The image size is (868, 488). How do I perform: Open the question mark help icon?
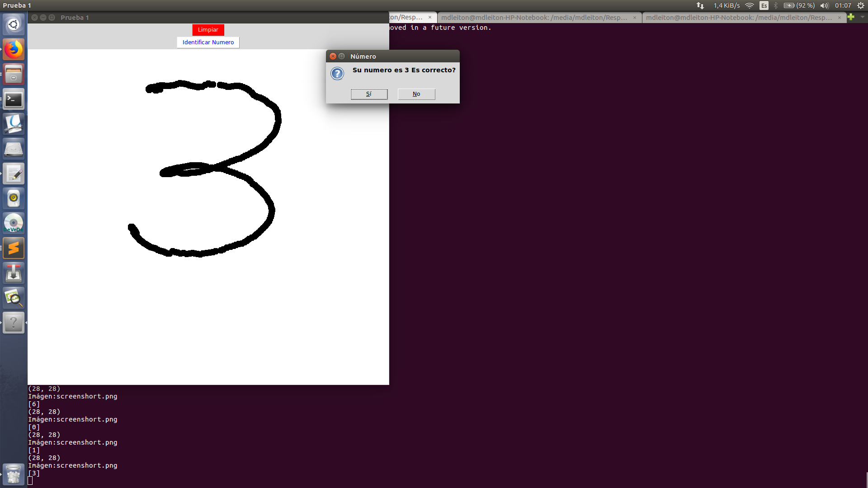click(x=14, y=323)
